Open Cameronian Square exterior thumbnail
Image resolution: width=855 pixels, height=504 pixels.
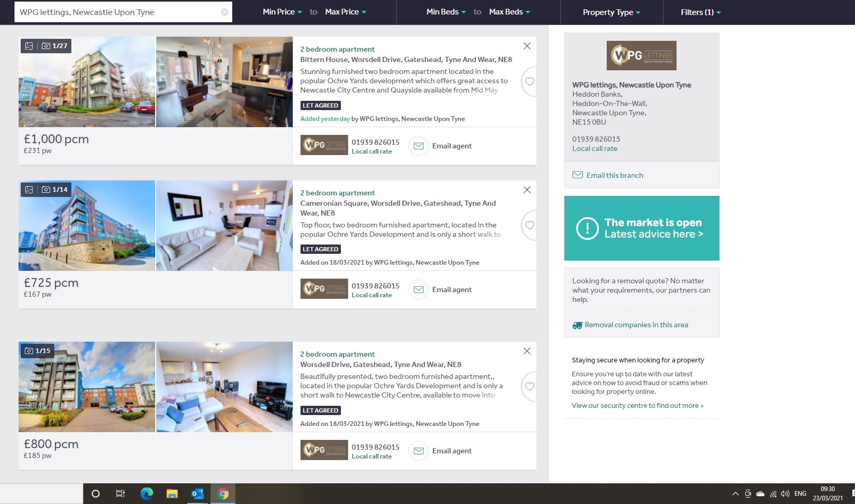pos(87,225)
